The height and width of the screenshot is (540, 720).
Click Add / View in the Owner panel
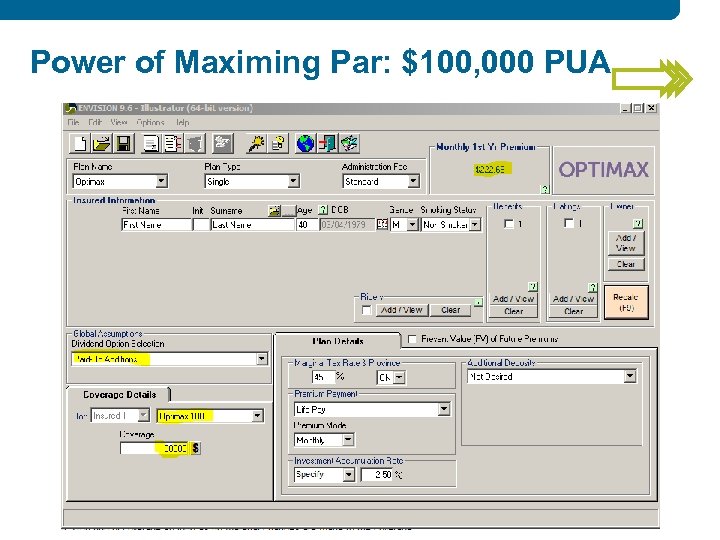[626, 243]
